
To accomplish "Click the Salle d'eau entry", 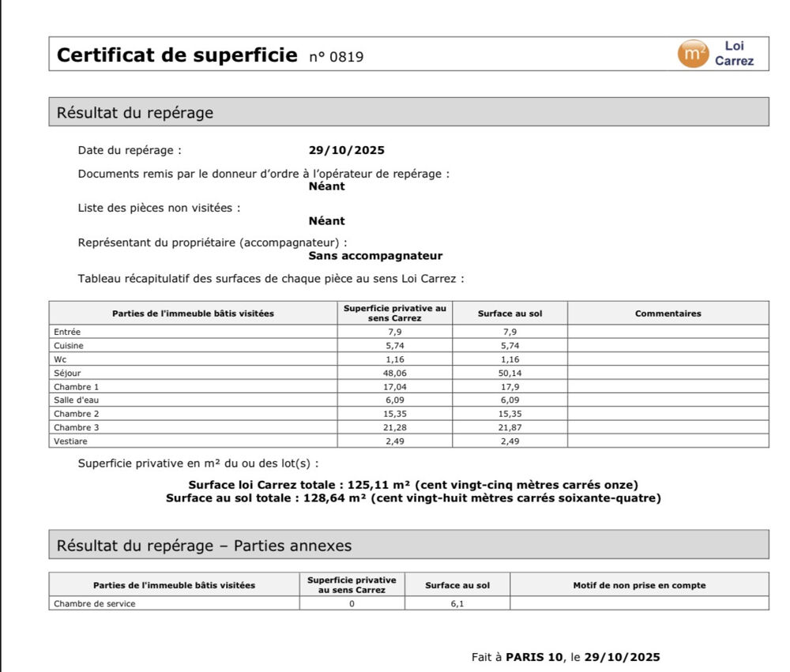I will [190, 400].
